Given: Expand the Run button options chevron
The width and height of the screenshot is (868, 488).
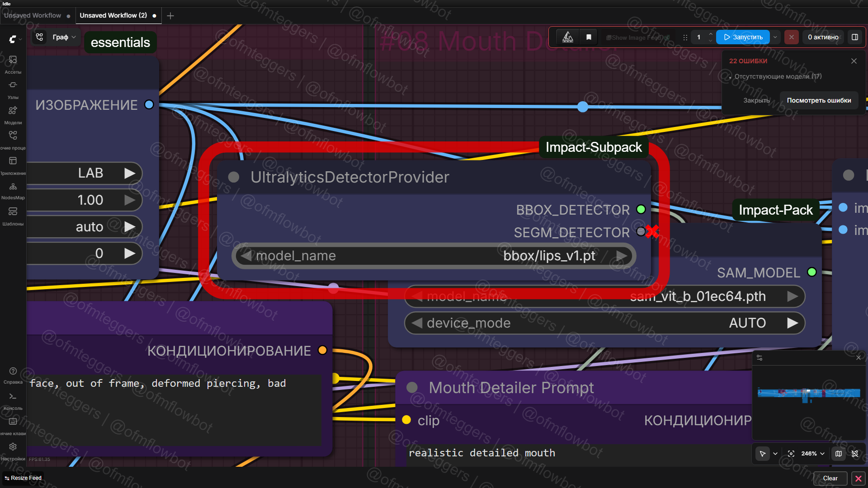Looking at the screenshot, I should (775, 37).
